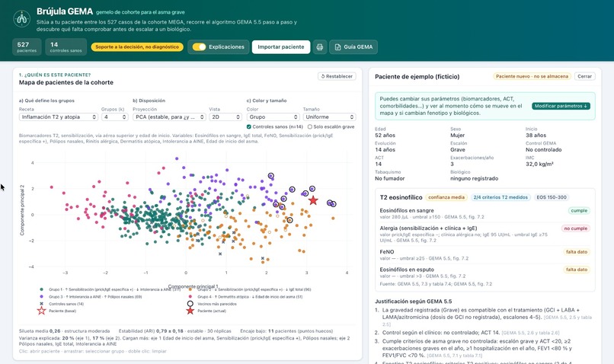The width and height of the screenshot is (614, 364).
Task: Click Paciente de ejemplo (ficticio) title
Action: (x=417, y=77)
